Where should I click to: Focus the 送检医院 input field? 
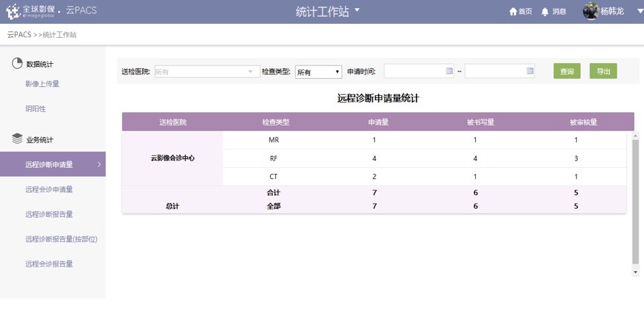click(207, 72)
